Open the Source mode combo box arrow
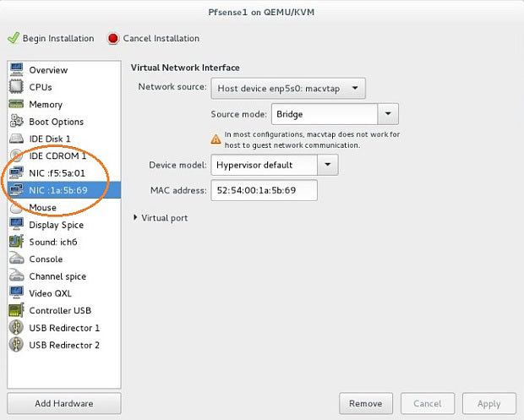 (388, 114)
